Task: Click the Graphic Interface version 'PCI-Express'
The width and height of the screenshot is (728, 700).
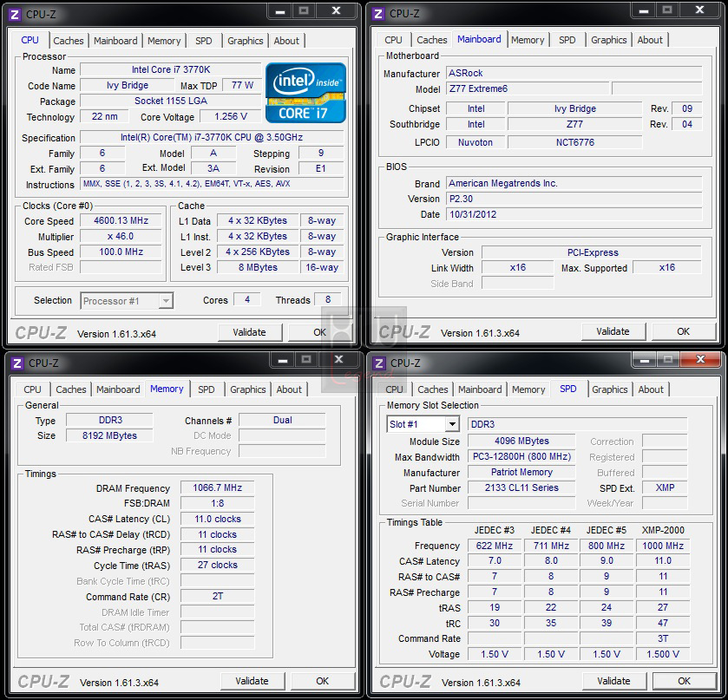Action: pos(592,252)
